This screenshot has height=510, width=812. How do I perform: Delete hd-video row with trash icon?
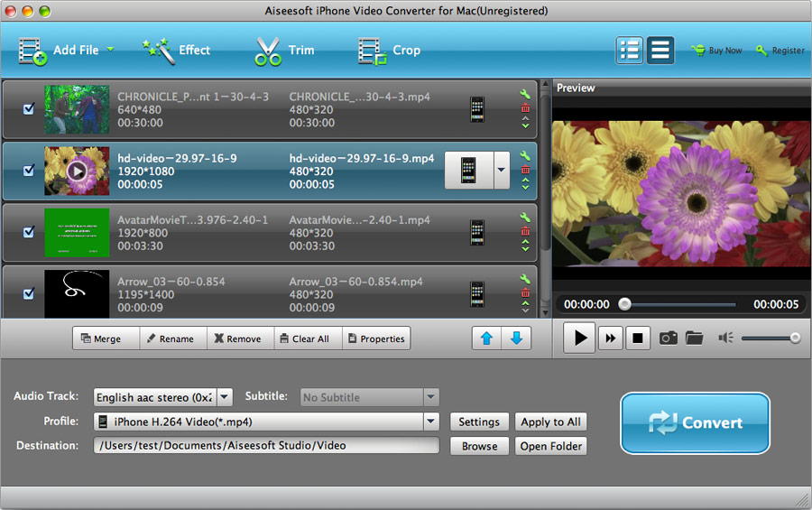tap(525, 170)
